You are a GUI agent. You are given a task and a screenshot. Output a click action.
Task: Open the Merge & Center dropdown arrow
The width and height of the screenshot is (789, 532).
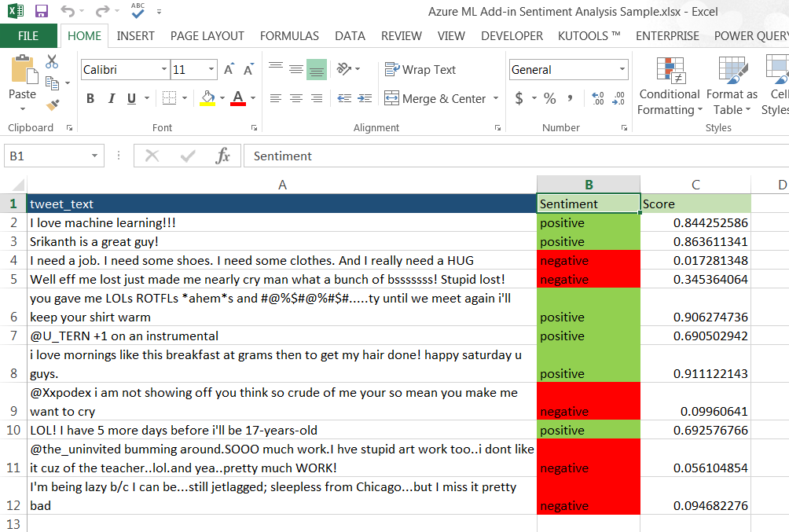(x=496, y=98)
